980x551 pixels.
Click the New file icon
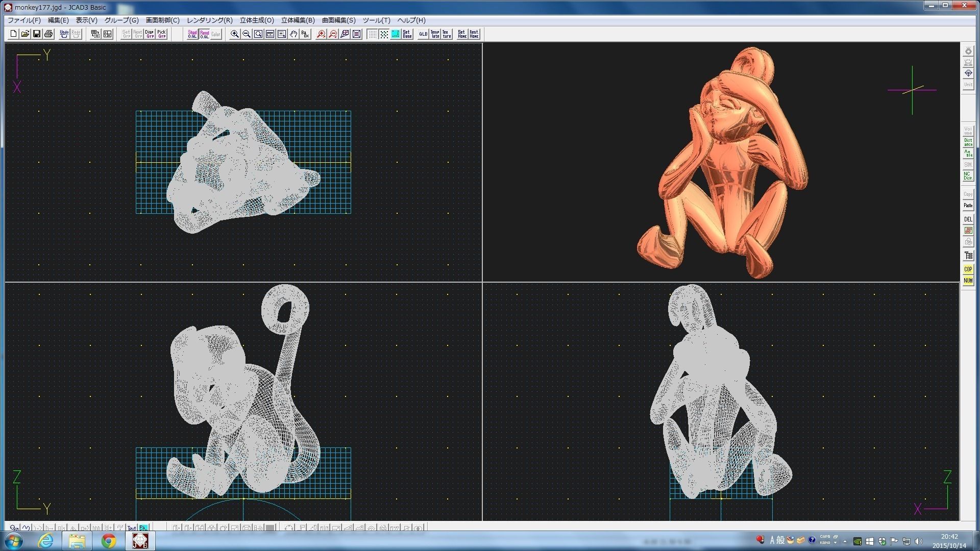pyautogui.click(x=13, y=34)
